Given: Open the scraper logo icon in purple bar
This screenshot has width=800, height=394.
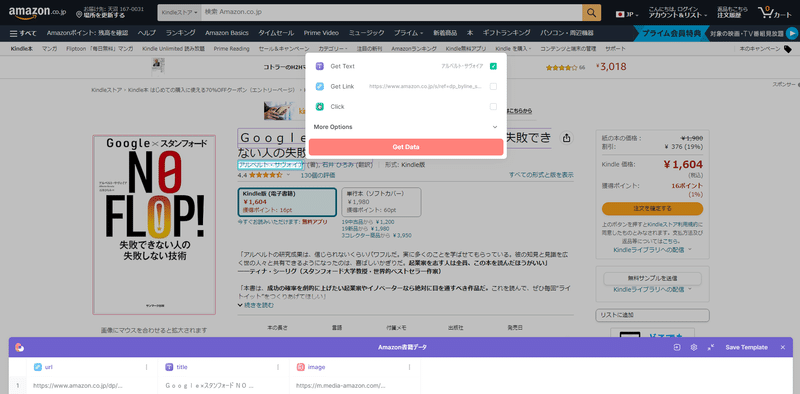Looking at the screenshot, I should [19, 347].
